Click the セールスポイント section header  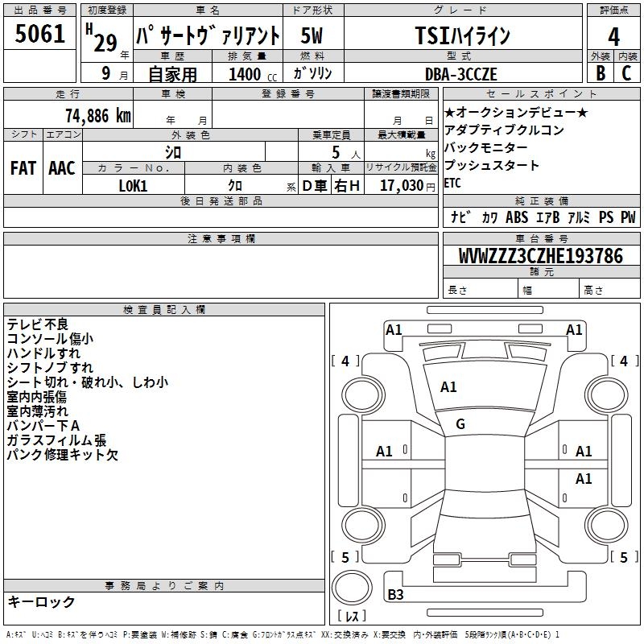click(541, 94)
